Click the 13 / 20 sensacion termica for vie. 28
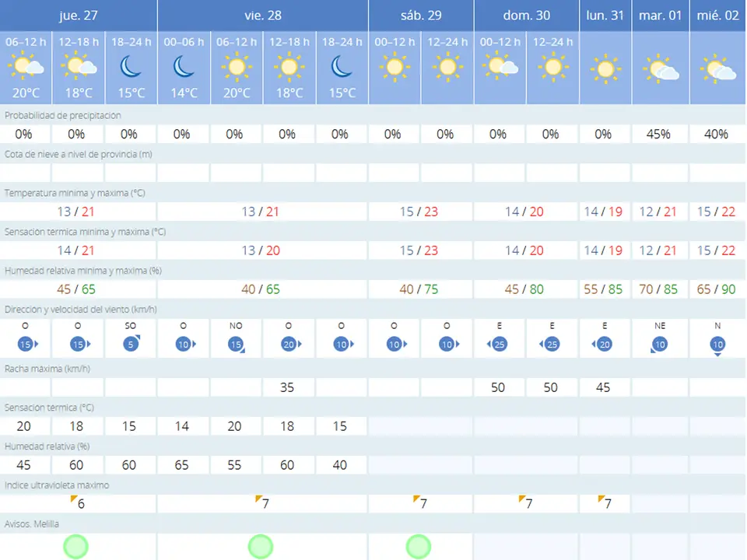Image resolution: width=747 pixels, height=560 pixels. pyautogui.click(x=261, y=250)
